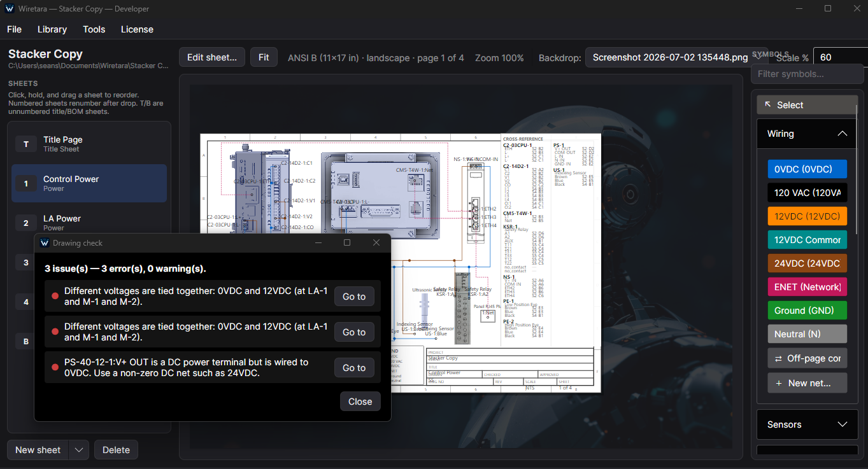Go to first 0VDC and 12VDC issue
The width and height of the screenshot is (868, 469).
click(354, 297)
